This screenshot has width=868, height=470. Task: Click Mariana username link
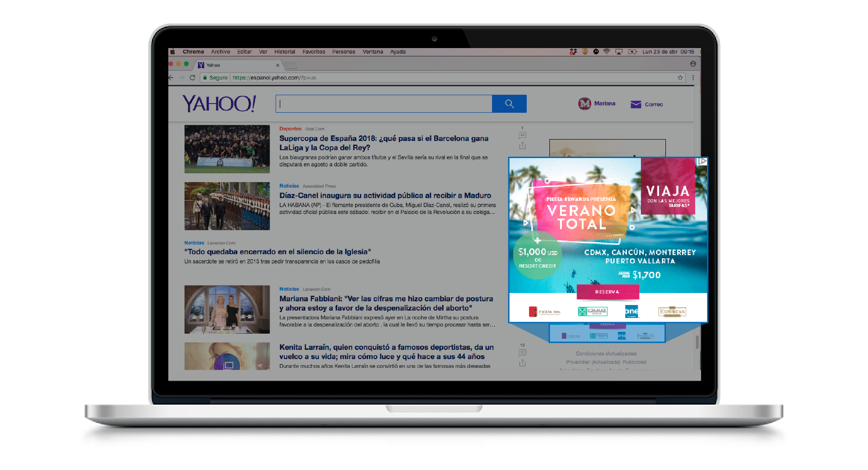(605, 104)
